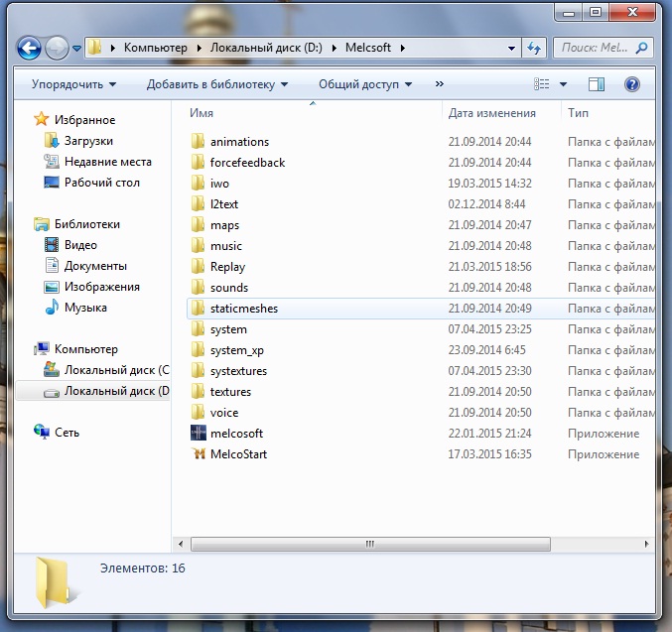This screenshot has height=632, width=672.
Task: Click the magnifier search icon
Action: [641, 48]
